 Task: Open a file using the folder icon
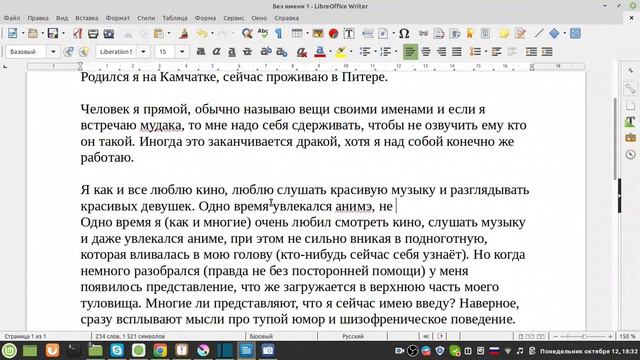(33, 33)
